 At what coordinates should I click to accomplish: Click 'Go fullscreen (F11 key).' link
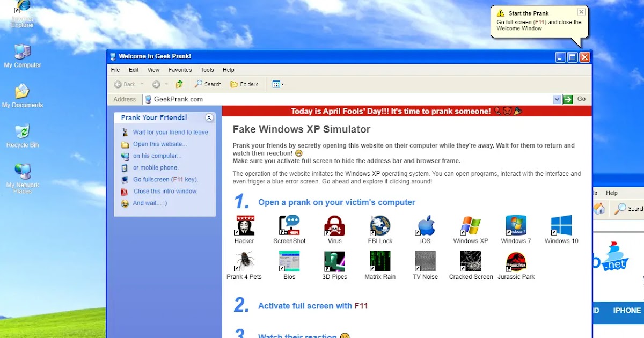coord(166,179)
